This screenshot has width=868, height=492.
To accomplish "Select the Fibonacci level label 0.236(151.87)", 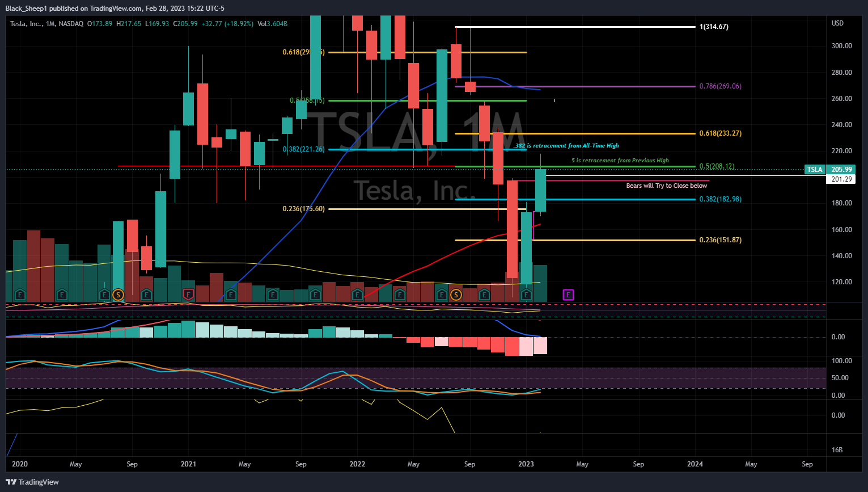I will click(x=720, y=240).
